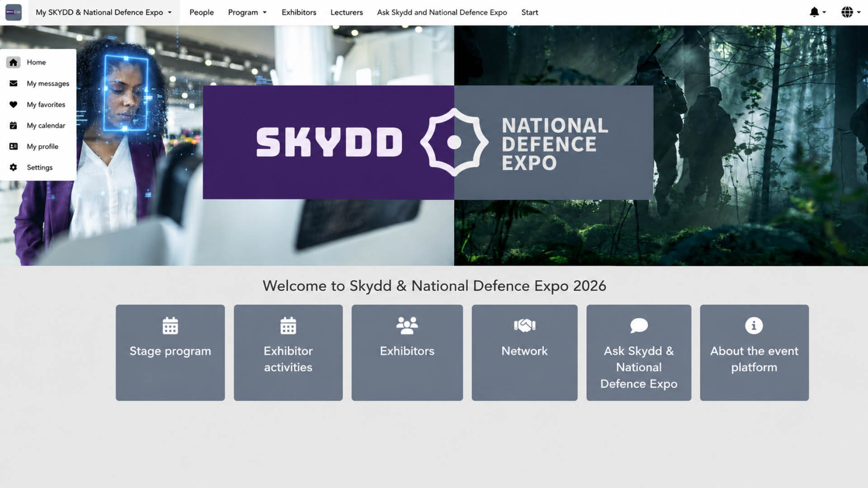This screenshot has width=868, height=488.
Task: Expand the Program dropdown menu
Action: tap(247, 12)
